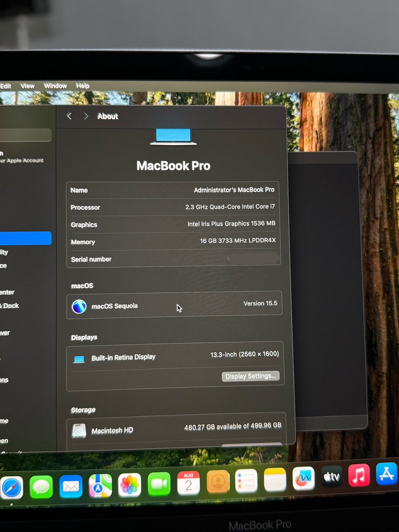
Task: Click the Serial number row label
Action: 91,259
